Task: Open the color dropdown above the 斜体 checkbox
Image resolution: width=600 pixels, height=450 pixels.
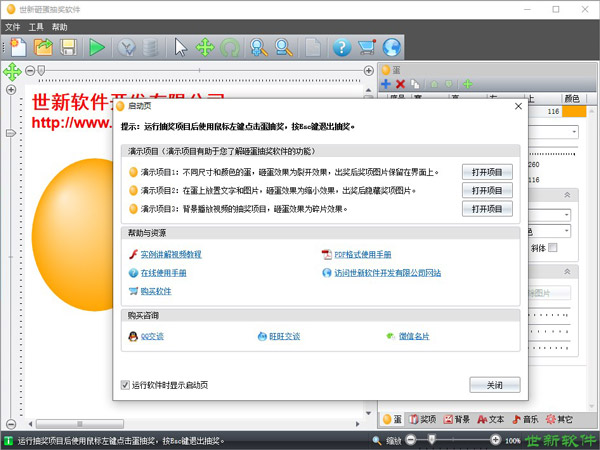Action: [566, 231]
